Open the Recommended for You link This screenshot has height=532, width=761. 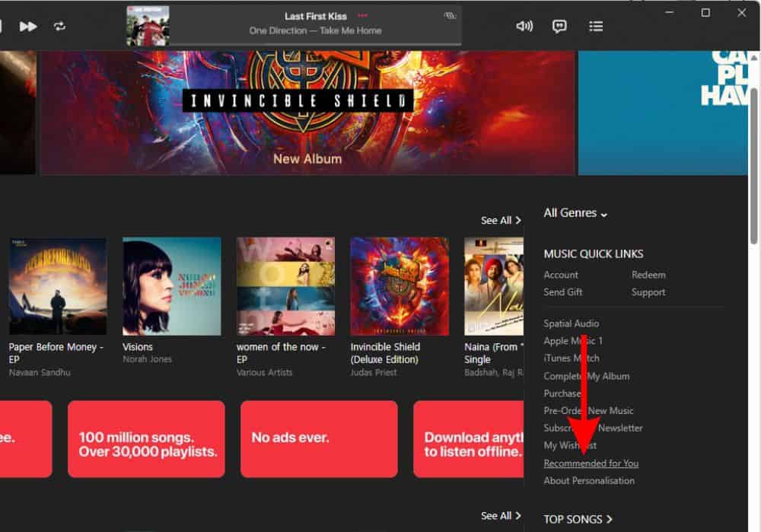(x=591, y=463)
